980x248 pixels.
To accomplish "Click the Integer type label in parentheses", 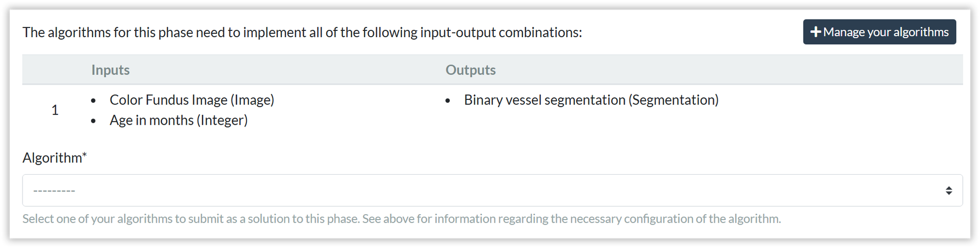I will coord(222,120).
